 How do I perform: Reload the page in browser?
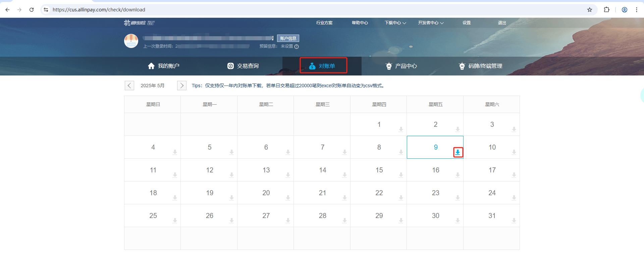tap(32, 10)
